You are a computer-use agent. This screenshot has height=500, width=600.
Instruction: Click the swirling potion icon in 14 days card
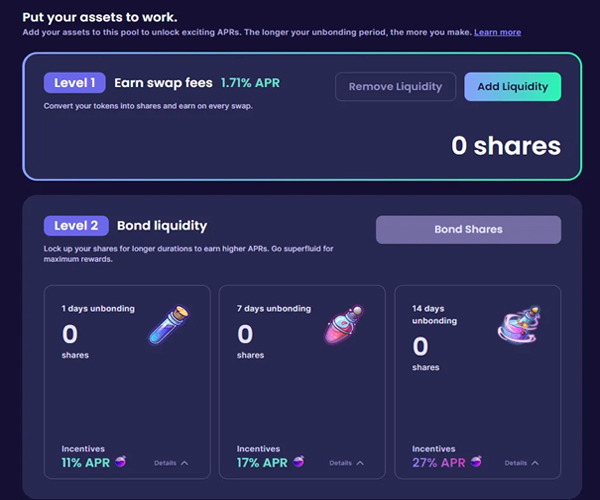(519, 324)
